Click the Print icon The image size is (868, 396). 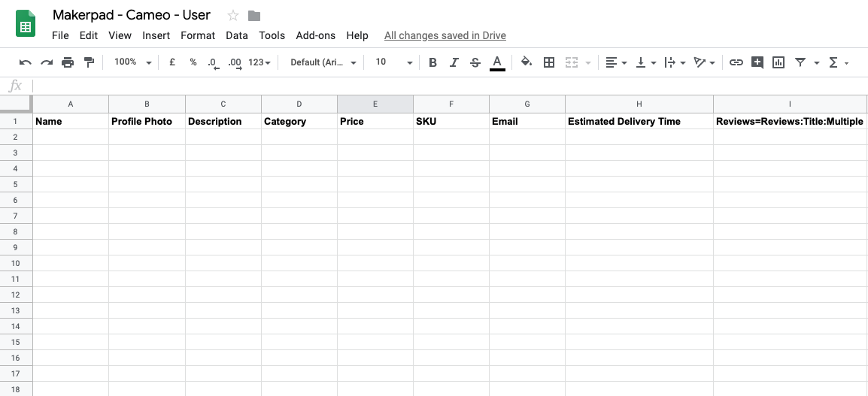tap(68, 62)
